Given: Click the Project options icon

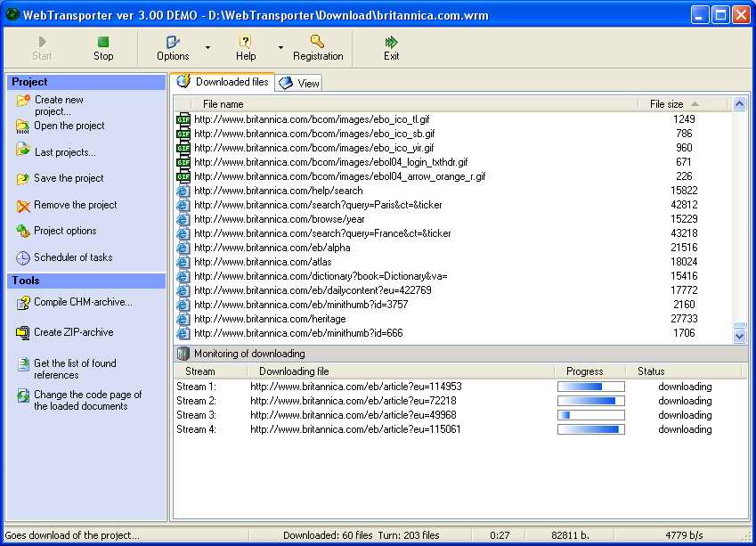Looking at the screenshot, I should [22, 232].
